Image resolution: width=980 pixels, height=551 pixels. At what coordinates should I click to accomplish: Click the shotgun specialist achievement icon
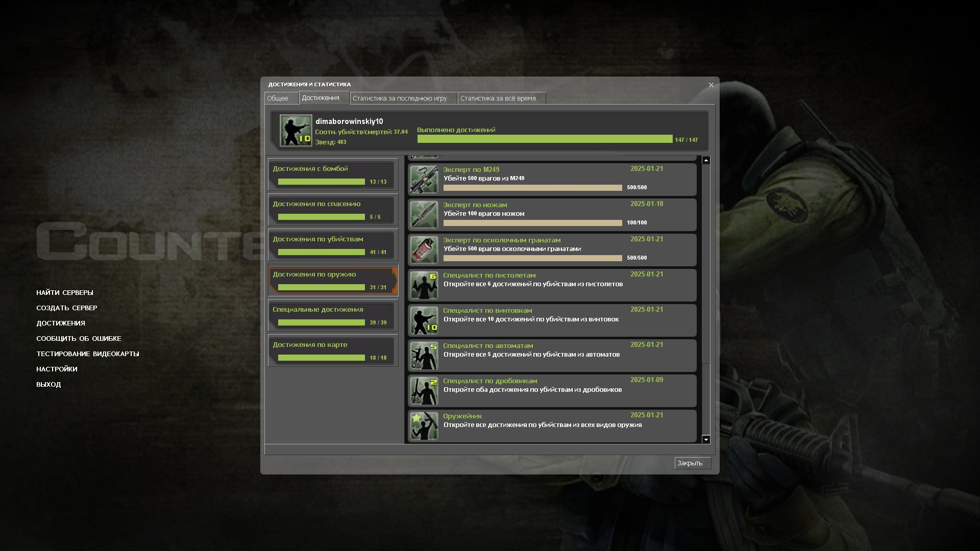coord(424,391)
